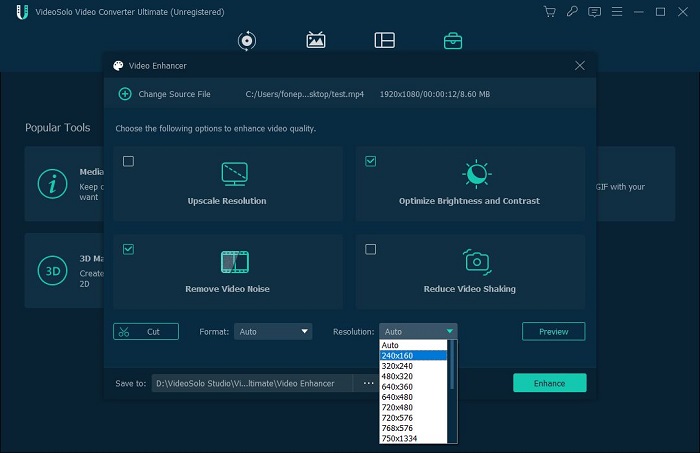The height and width of the screenshot is (453, 700).
Task: Click the Media info icon in Popular Tools
Action: 53,184
